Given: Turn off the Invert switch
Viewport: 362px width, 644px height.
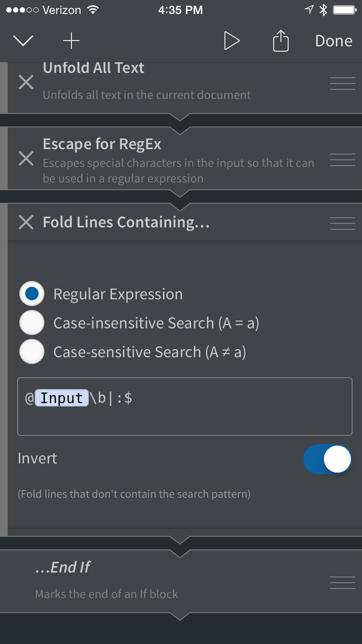Looking at the screenshot, I should (327, 459).
